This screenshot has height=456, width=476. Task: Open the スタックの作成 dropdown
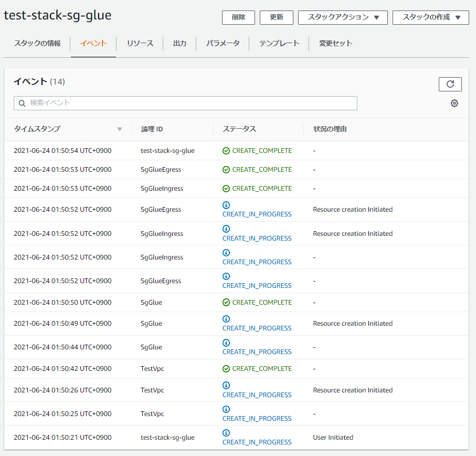pos(430,17)
